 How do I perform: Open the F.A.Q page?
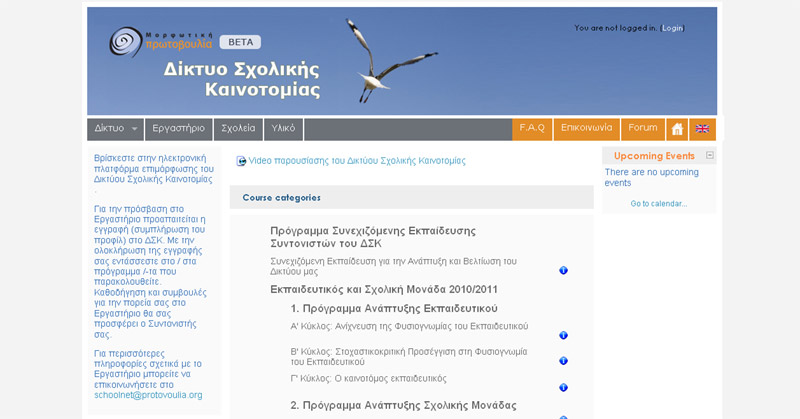tap(532, 129)
